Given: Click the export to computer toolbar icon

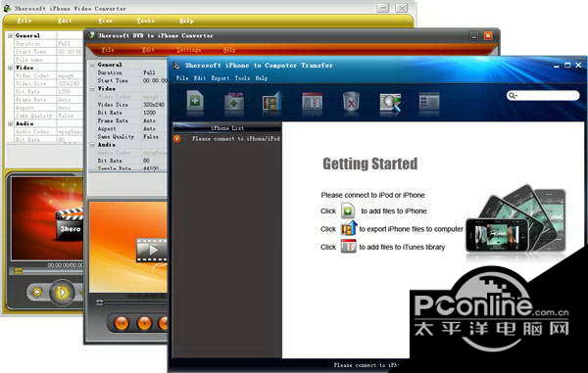Looking at the screenshot, I should click(x=271, y=101).
